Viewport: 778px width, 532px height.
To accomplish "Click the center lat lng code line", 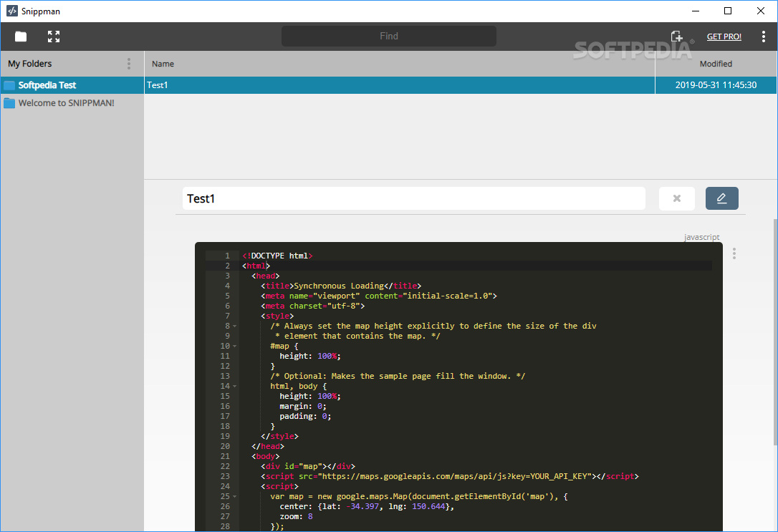I will [367, 506].
